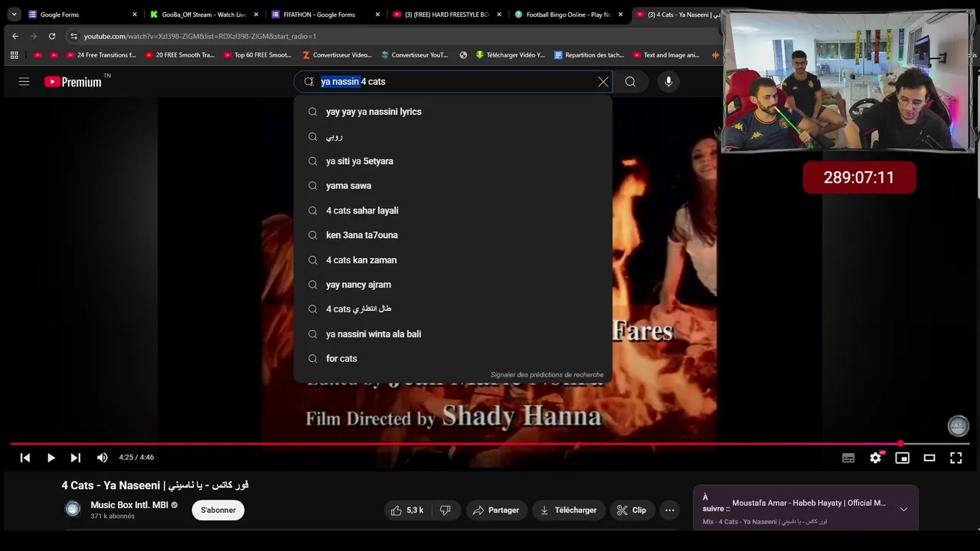Reload the page
980x551 pixels.
(51, 36)
